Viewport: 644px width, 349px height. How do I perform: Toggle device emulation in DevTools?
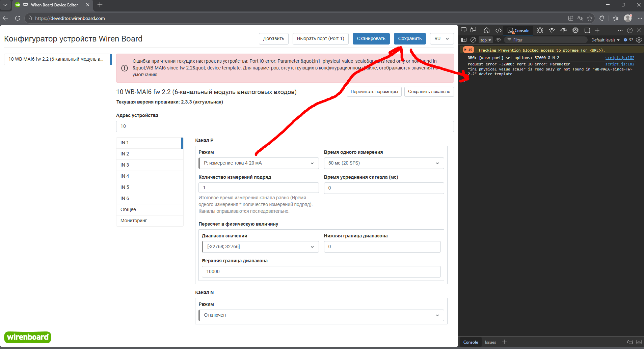pyautogui.click(x=474, y=30)
